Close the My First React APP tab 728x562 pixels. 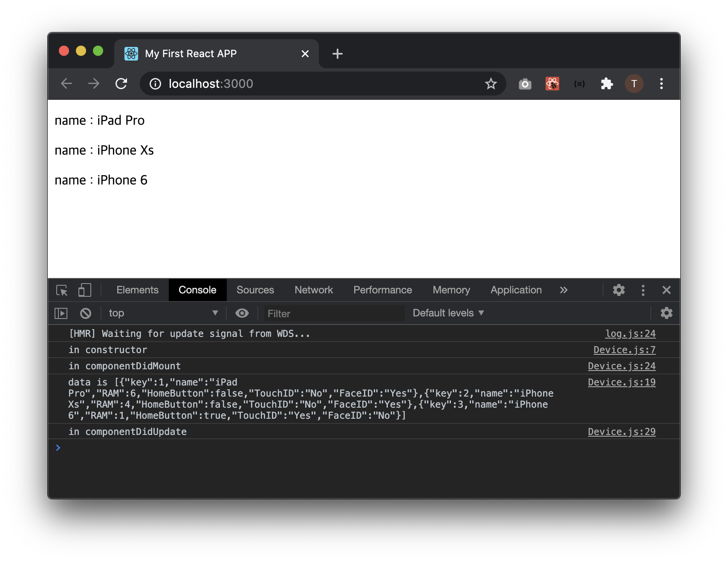pyautogui.click(x=305, y=54)
